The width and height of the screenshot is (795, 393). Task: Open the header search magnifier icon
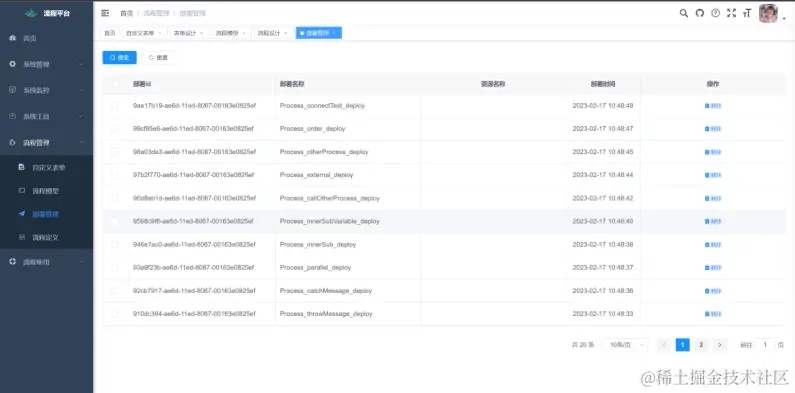pyautogui.click(x=683, y=13)
